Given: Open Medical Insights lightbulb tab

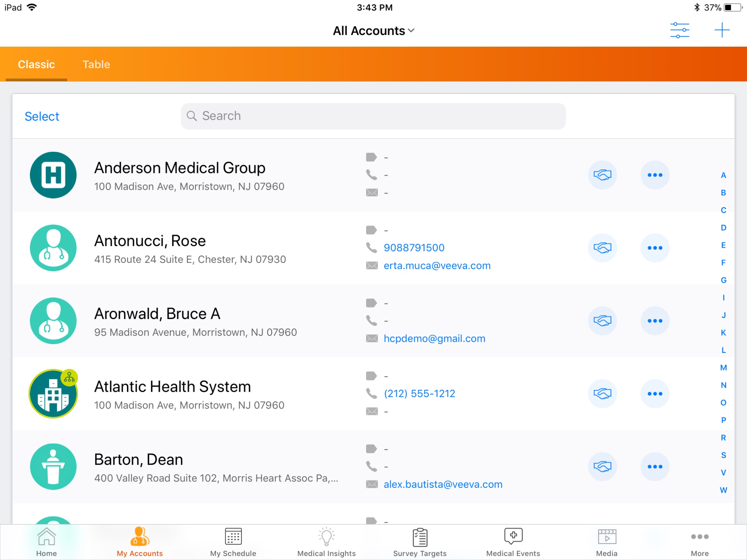Looking at the screenshot, I should point(326,542).
